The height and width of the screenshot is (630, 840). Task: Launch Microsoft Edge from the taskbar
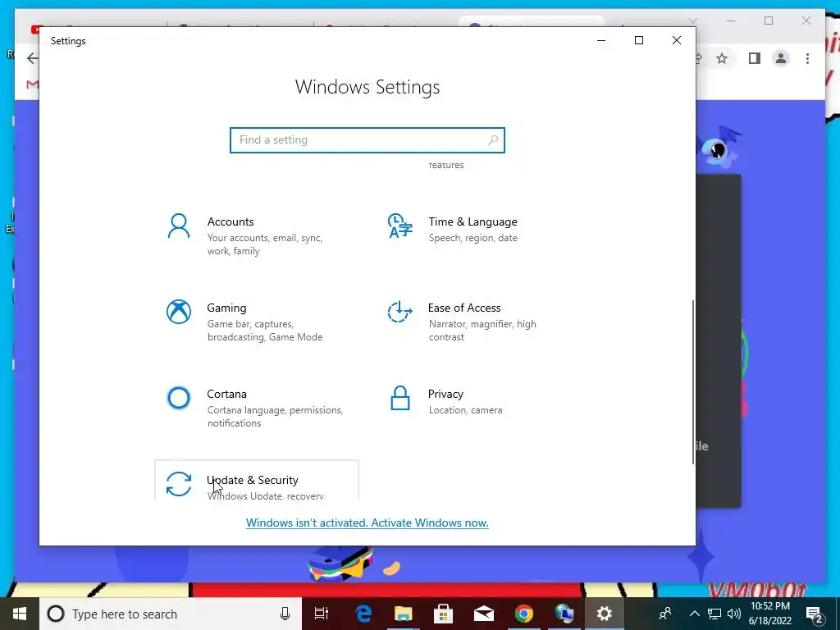click(363, 614)
